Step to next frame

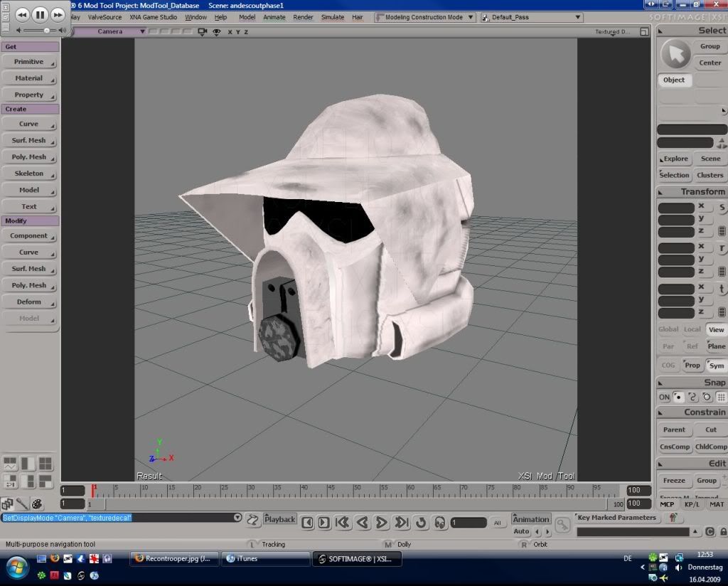324,523
